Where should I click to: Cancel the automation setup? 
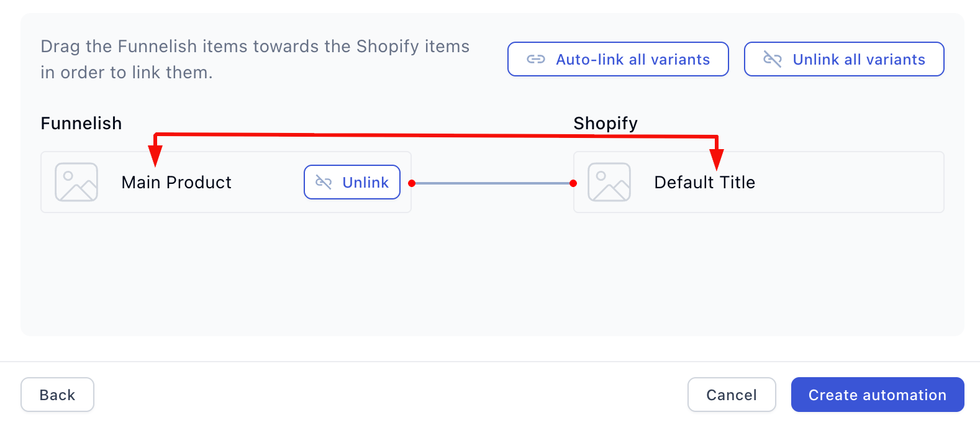pos(731,395)
